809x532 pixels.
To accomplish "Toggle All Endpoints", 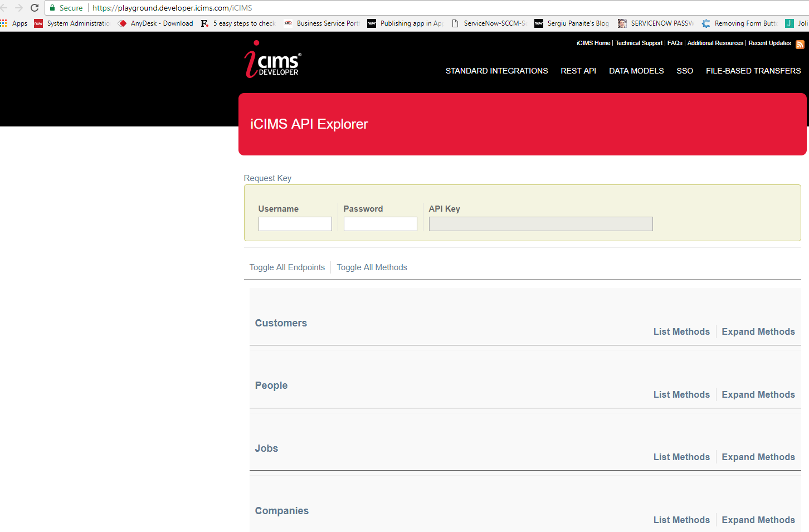I will click(x=287, y=267).
